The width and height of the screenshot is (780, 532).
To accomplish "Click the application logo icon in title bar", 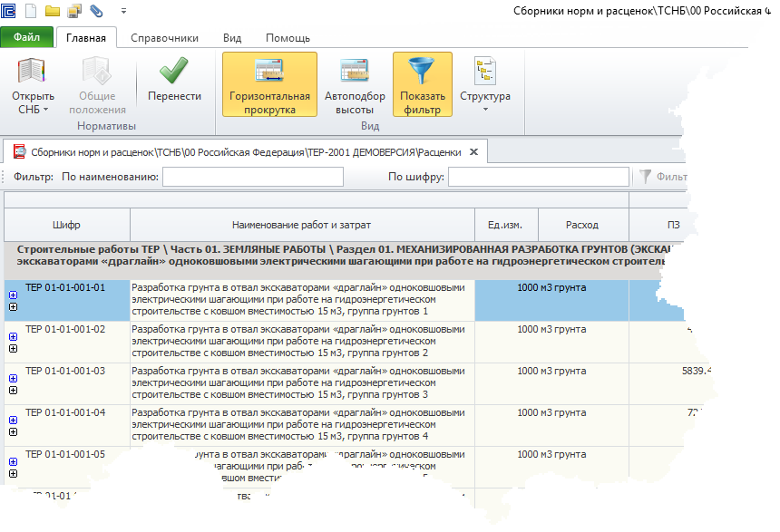I will coord(10,12).
